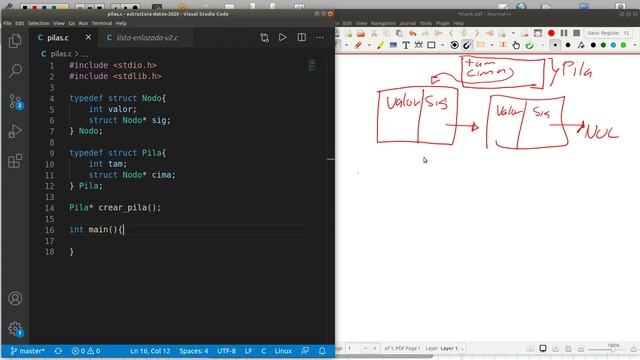Open errors and warnings count in status bar
Viewport: 640px width, 360px height.
click(86, 351)
